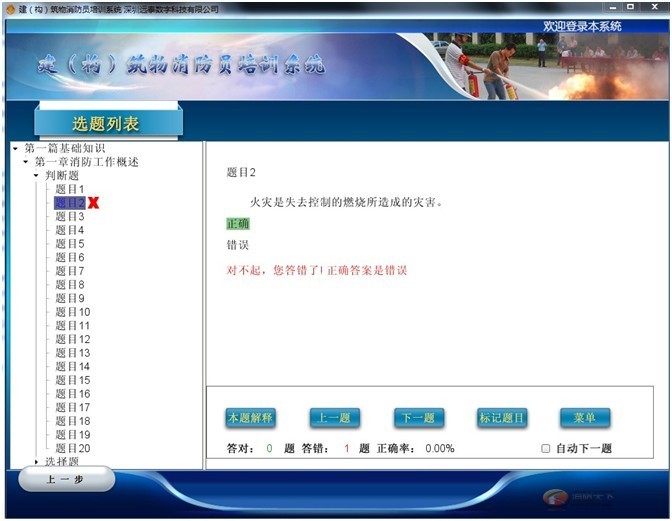Maximize the application window

coord(630,8)
